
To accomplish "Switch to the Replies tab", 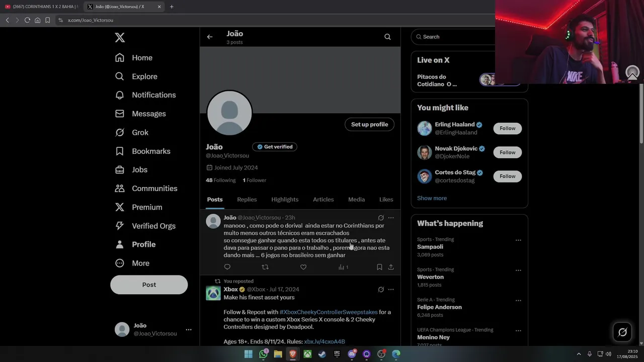I will pyautogui.click(x=247, y=200).
